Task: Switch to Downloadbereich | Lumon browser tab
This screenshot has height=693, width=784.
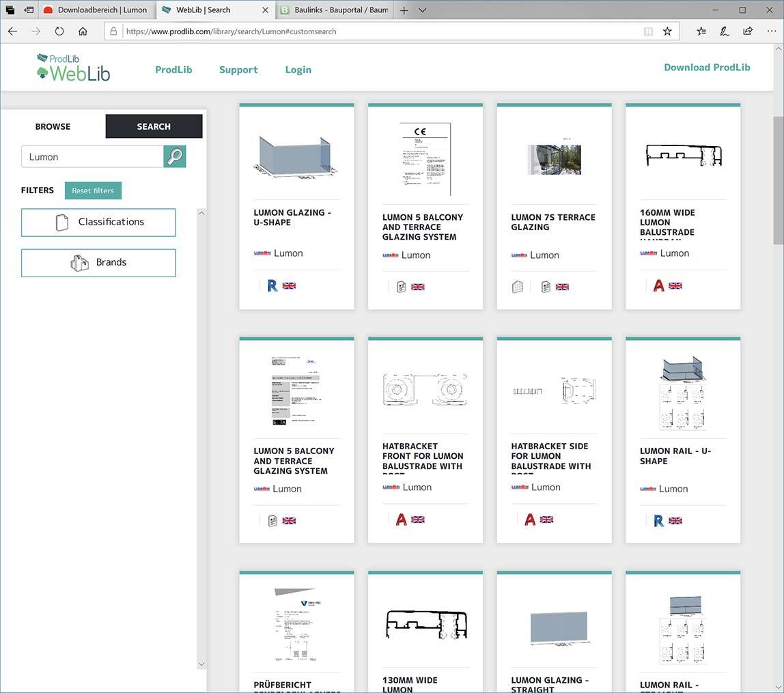Action: (x=96, y=10)
